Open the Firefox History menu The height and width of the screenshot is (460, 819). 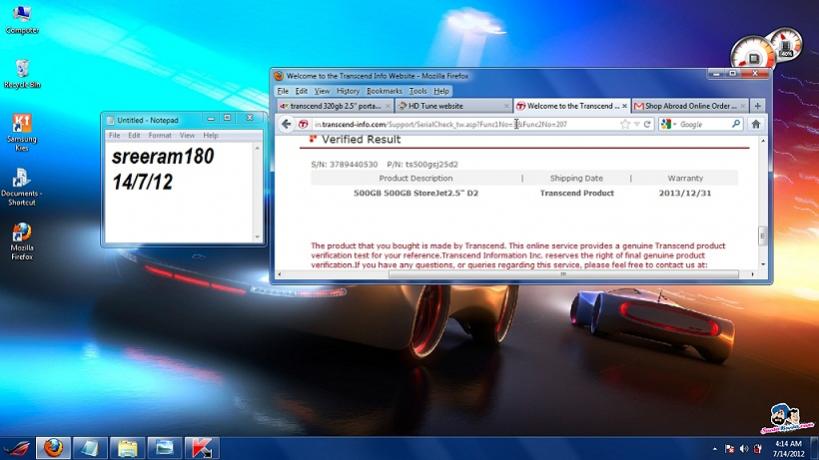point(348,91)
